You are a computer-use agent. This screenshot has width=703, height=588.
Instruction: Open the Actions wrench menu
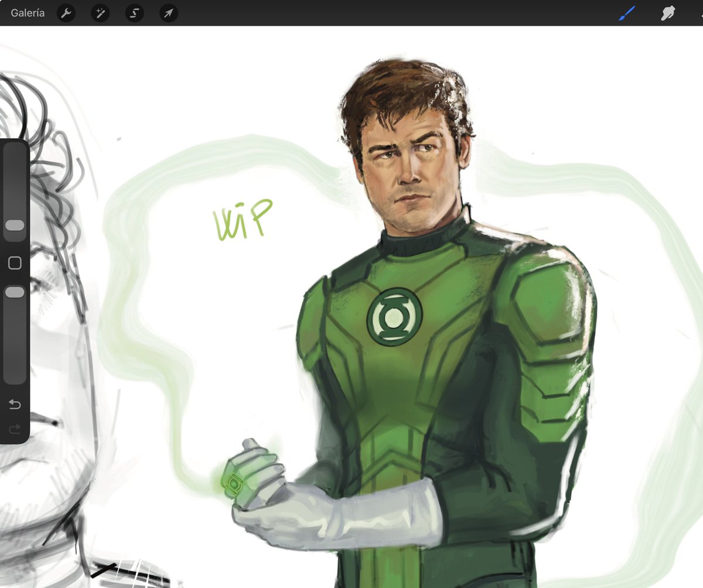(66, 13)
